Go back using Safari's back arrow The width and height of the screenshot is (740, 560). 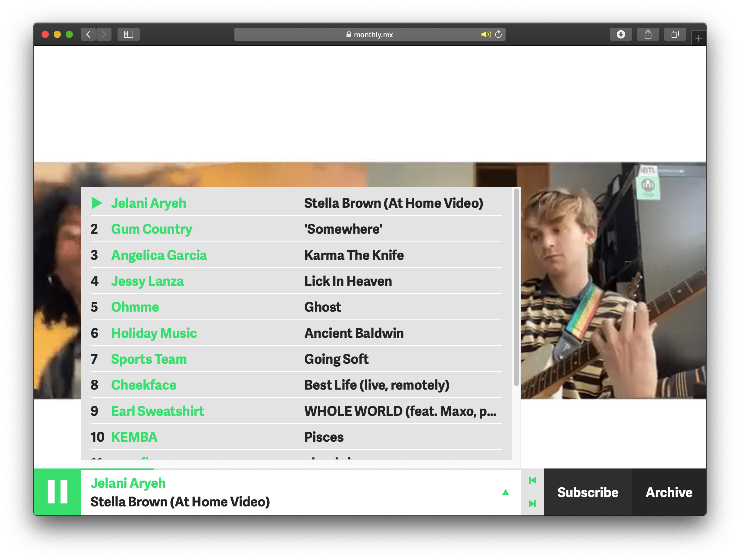pos(88,34)
